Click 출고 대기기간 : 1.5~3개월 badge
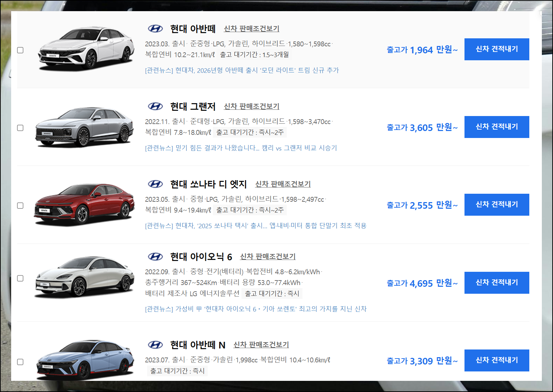The width and height of the screenshot is (553, 392). point(254,55)
